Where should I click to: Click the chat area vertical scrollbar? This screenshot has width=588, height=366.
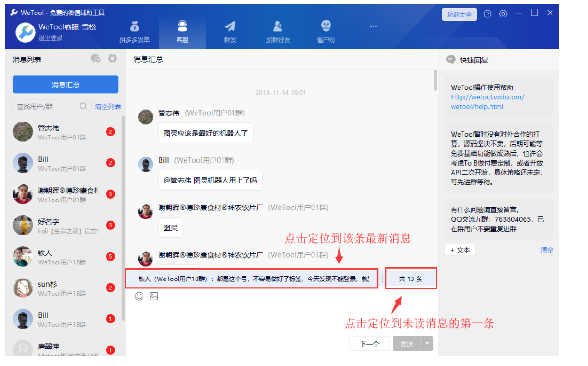pos(435,80)
